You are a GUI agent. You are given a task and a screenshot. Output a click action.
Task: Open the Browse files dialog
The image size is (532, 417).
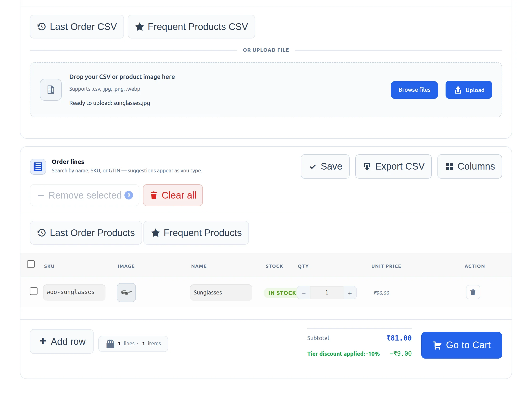[414, 90]
